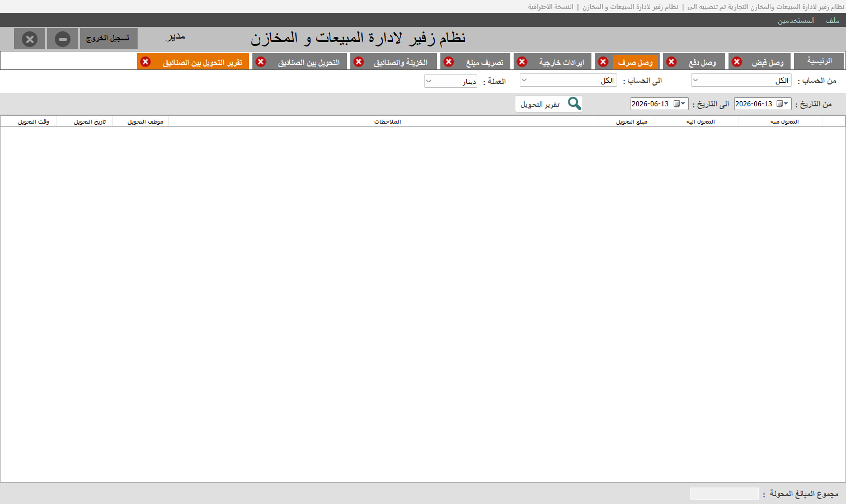Close the ايرادات خارجية tab
Screen dimensions: 846x504
(x=522, y=62)
